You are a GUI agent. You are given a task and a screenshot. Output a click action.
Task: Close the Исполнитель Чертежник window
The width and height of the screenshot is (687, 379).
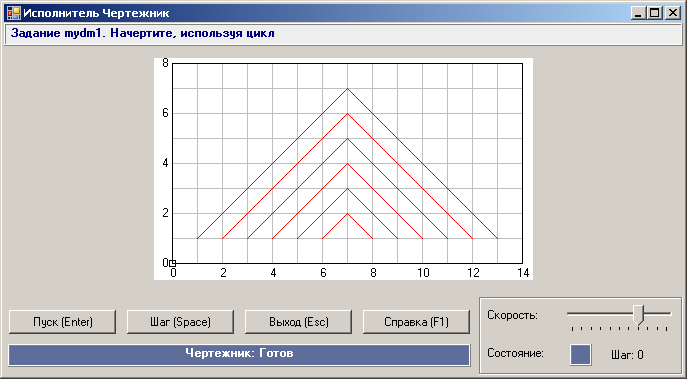[672, 14]
